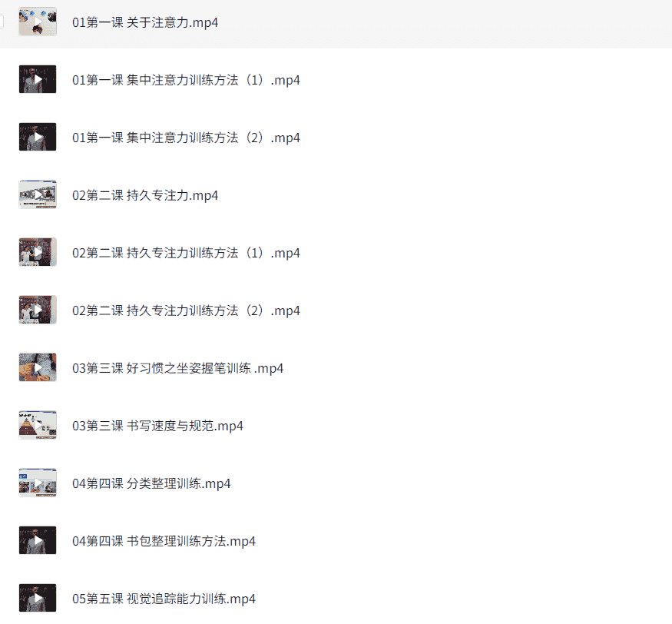Open play icon of 持久专注力训练方法（1）.mp4
Image resolution: width=672 pixels, height=624 pixels.
click(x=38, y=252)
